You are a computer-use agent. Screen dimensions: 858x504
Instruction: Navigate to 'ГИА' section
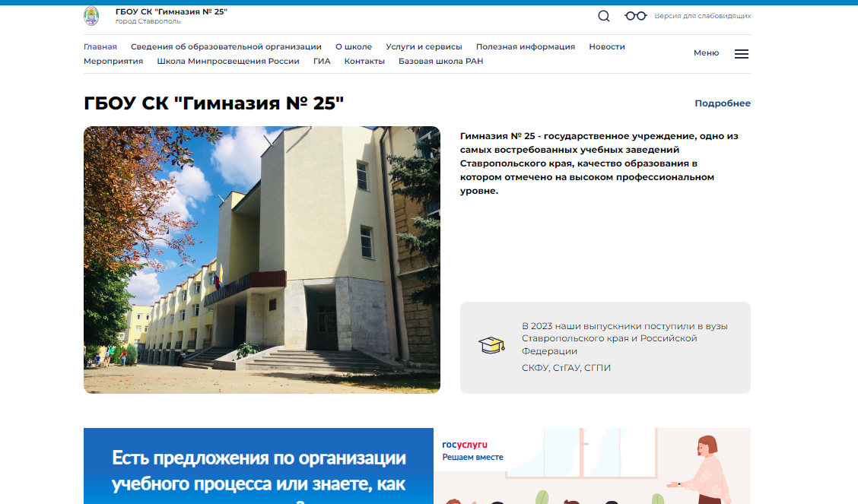click(x=322, y=61)
